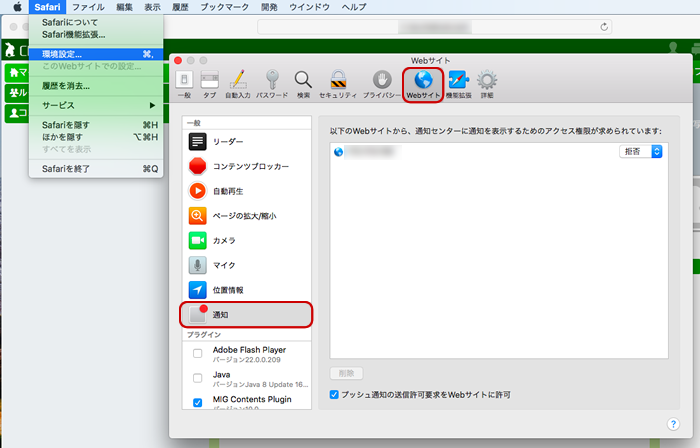Select Notifications (通知) in sidebar

(x=247, y=315)
